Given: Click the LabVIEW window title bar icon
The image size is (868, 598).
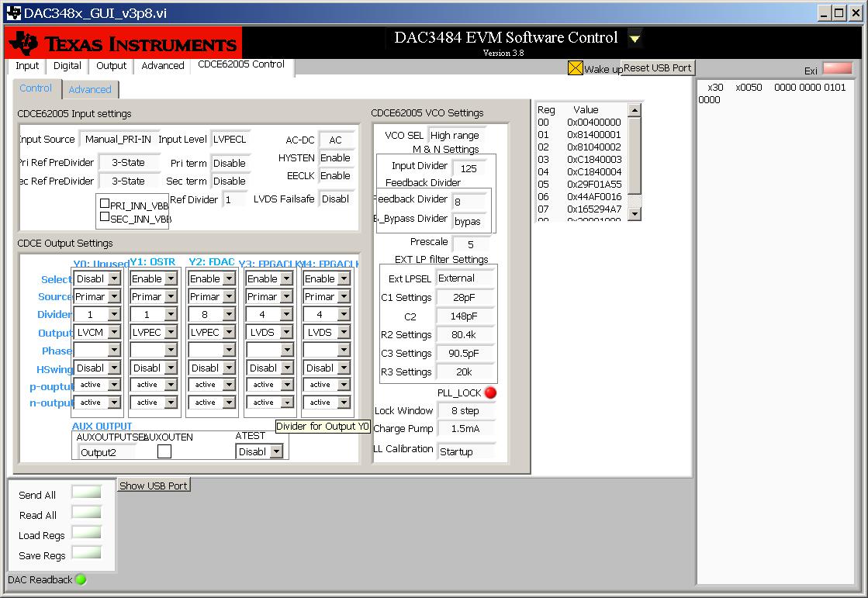Looking at the screenshot, I should point(12,12).
